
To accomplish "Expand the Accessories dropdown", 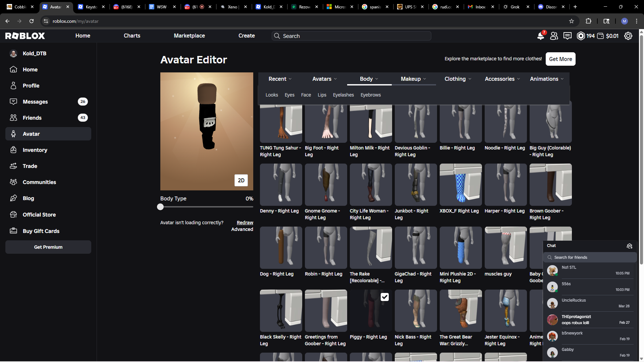I will tap(502, 79).
